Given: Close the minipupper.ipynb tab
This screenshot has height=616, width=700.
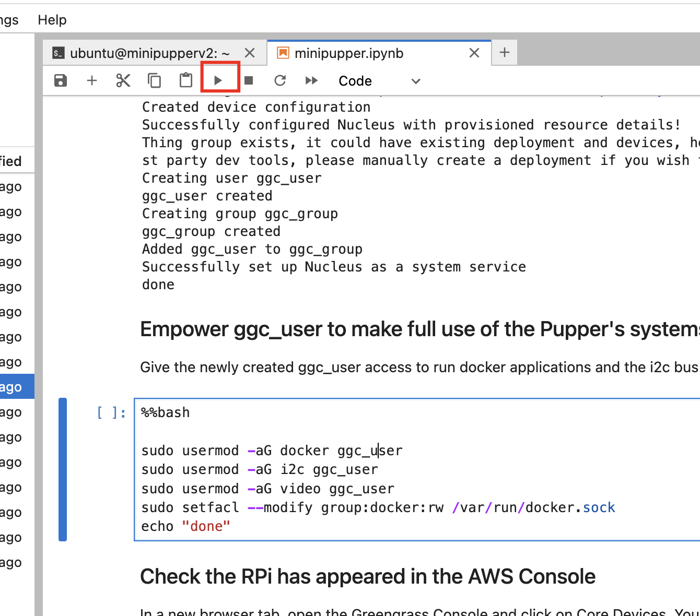Looking at the screenshot, I should pyautogui.click(x=474, y=53).
